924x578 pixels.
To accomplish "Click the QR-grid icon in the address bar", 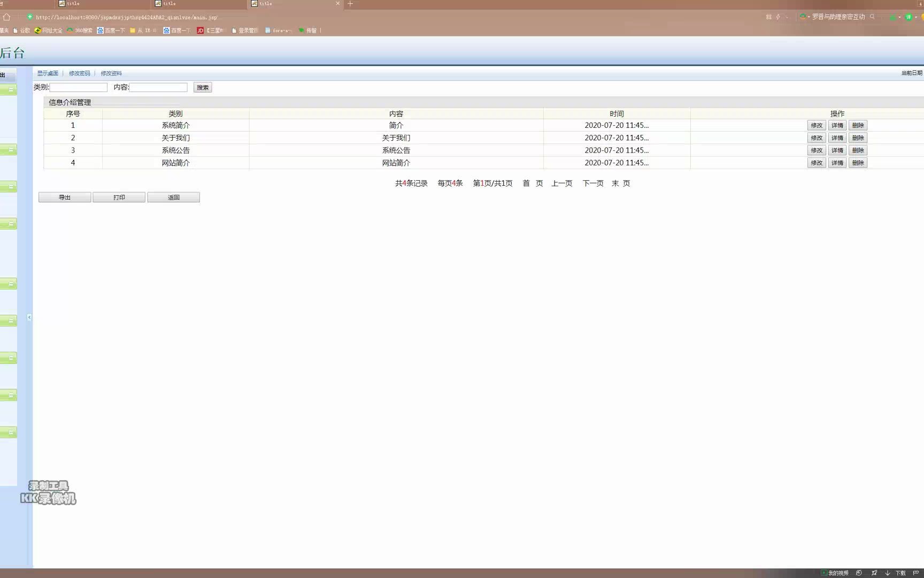I will coord(769,17).
